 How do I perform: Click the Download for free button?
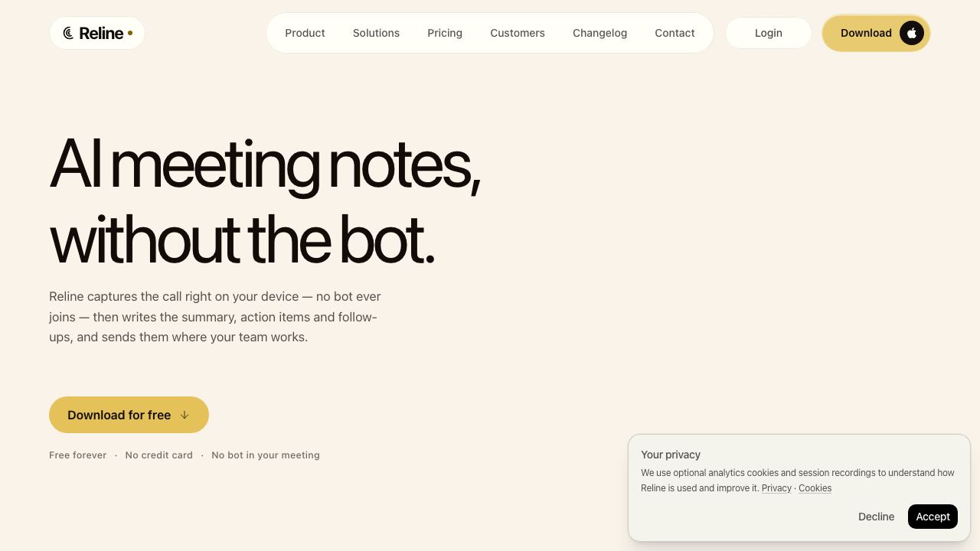coord(129,415)
